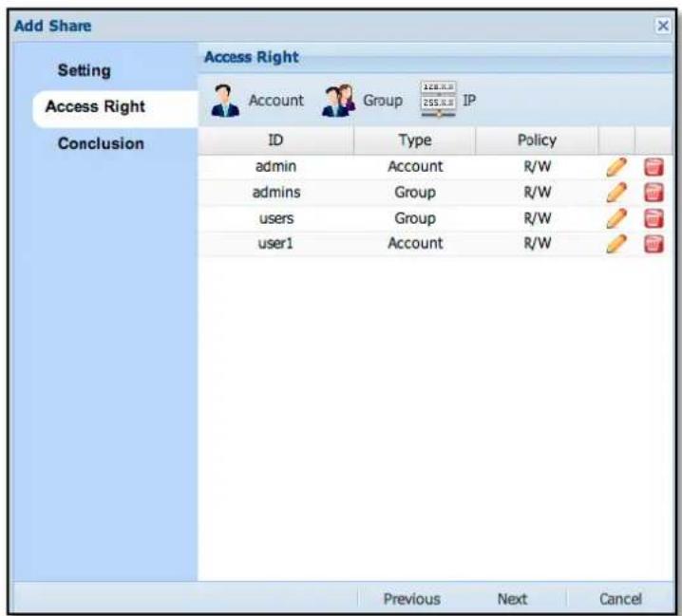
Task: Click the Group type cell for users
Action: pyautogui.click(x=415, y=218)
